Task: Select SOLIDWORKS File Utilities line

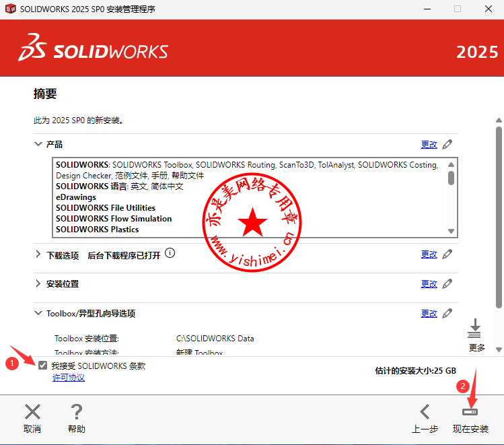Action: 106,208
